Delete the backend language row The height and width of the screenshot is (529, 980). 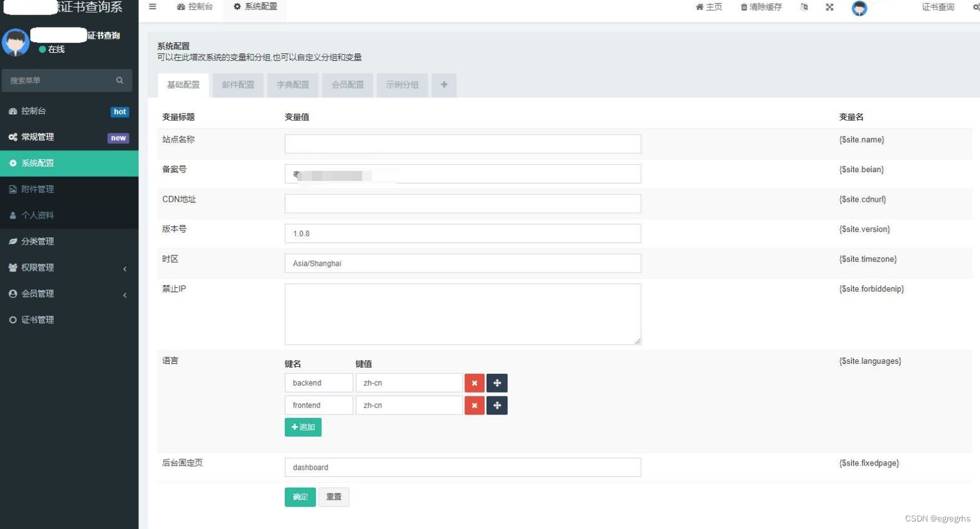[x=474, y=383]
